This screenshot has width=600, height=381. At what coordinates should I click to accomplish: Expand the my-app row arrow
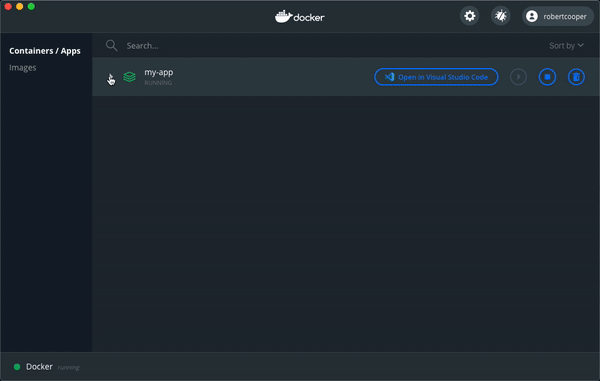point(111,78)
